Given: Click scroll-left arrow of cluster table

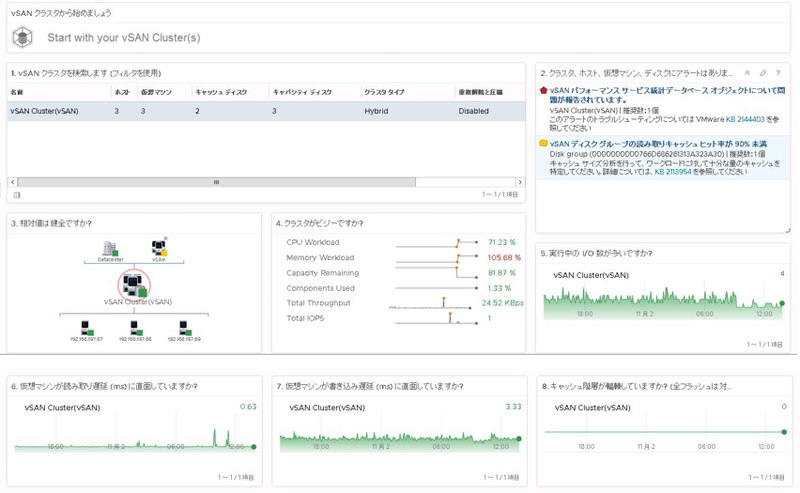Looking at the screenshot, I should point(13,182).
